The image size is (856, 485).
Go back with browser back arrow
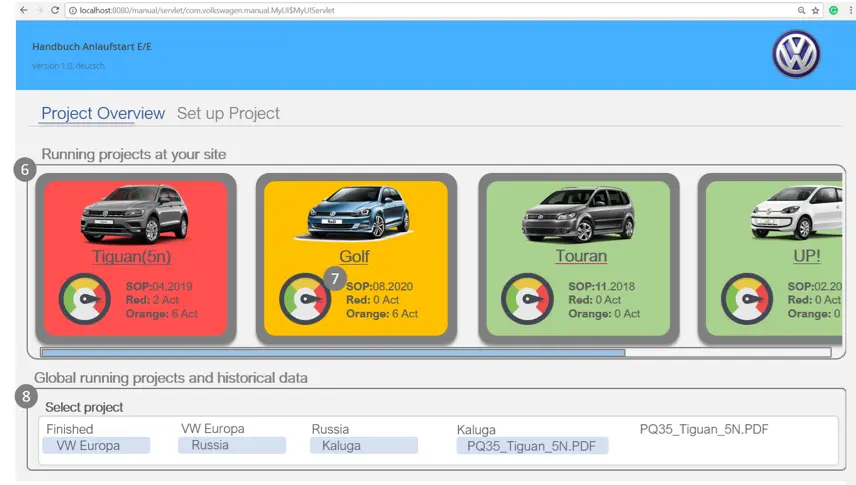pos(23,10)
